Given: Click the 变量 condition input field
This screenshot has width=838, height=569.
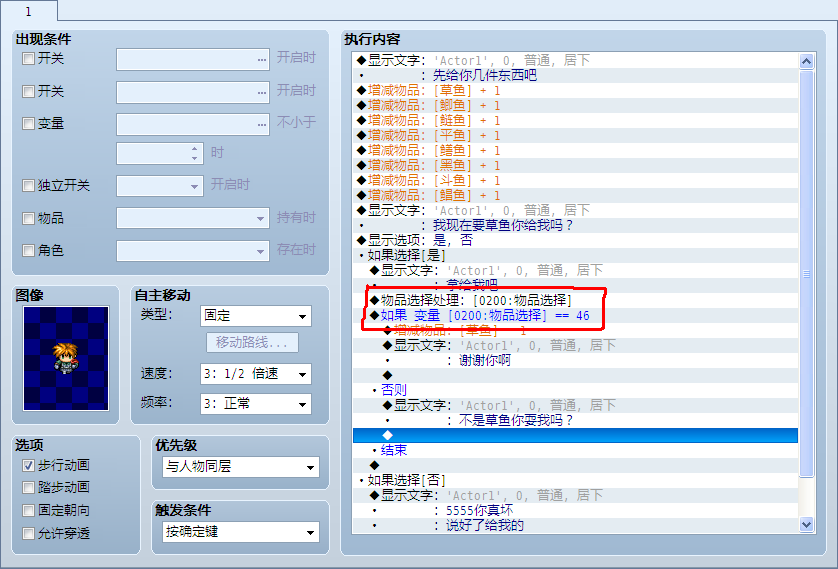Looking at the screenshot, I should click(193, 124).
